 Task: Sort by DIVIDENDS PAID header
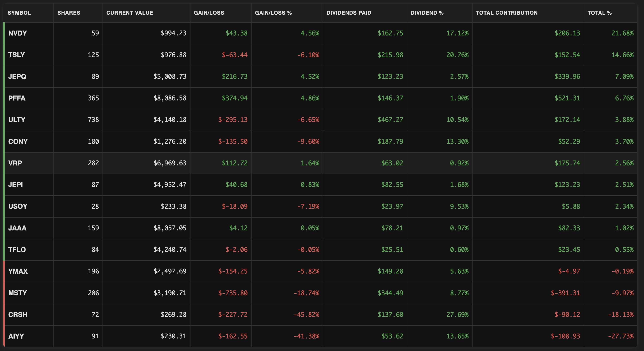pos(349,13)
